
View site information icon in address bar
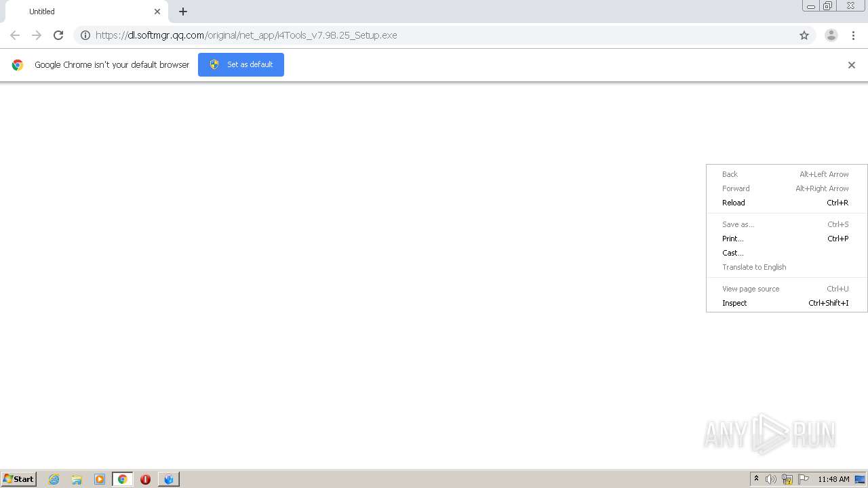85,35
